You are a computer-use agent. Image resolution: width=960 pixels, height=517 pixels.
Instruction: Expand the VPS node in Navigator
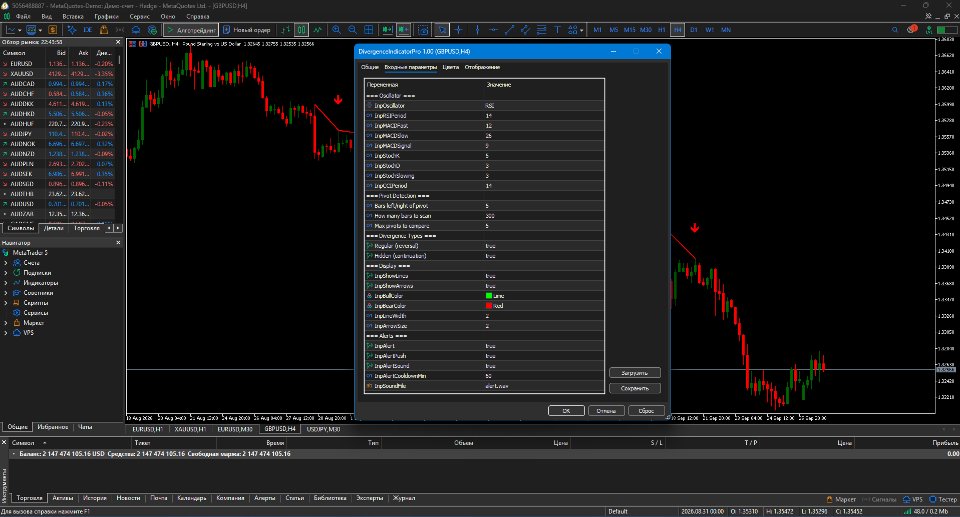[x=6, y=333]
